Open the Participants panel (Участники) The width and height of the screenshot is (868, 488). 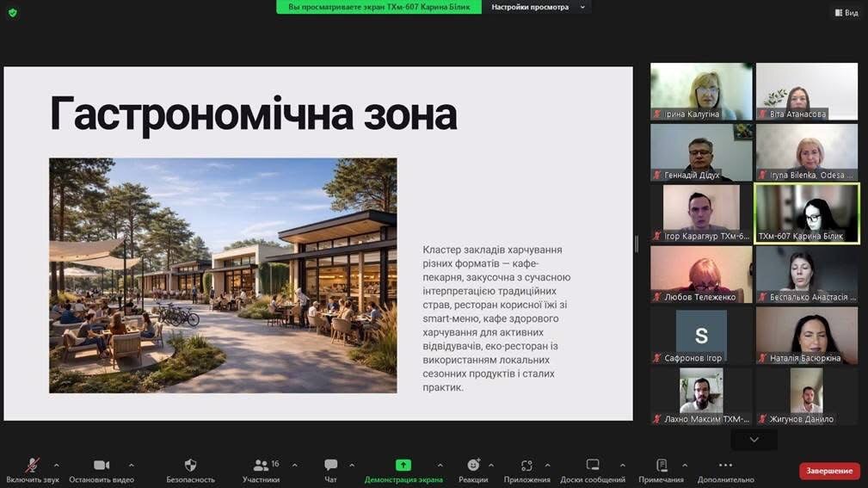[x=261, y=466]
